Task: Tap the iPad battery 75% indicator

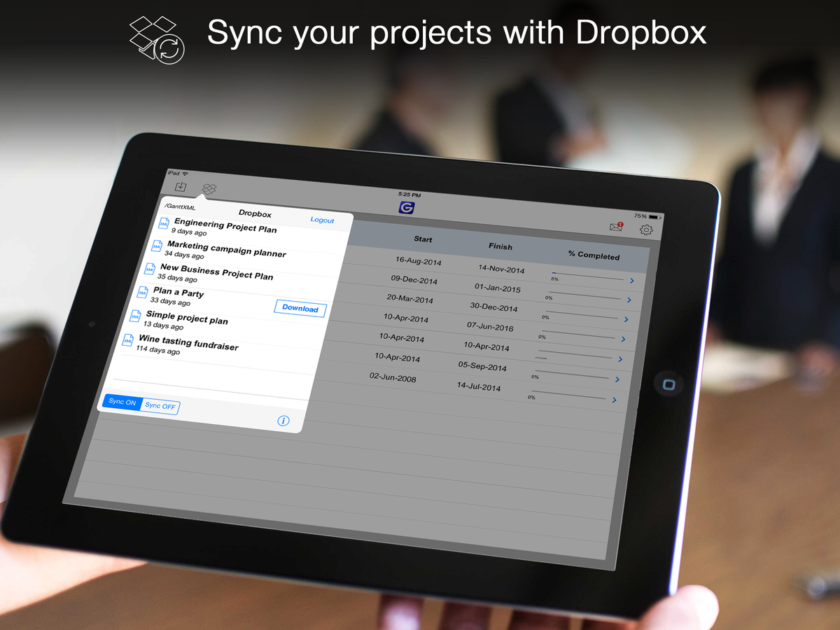Action: [x=647, y=216]
